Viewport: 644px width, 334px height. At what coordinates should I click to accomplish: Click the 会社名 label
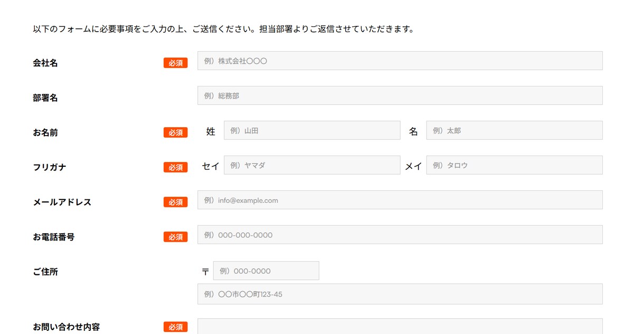tap(45, 63)
